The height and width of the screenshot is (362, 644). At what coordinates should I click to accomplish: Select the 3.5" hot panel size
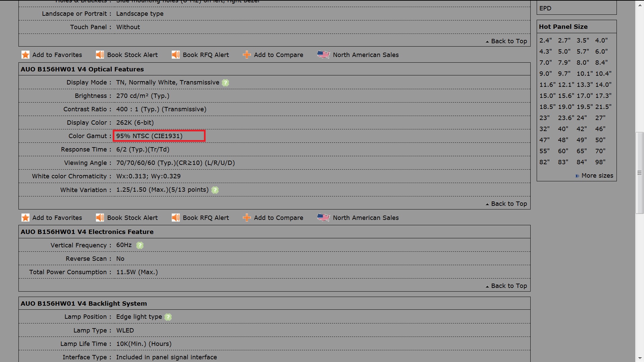point(583,40)
